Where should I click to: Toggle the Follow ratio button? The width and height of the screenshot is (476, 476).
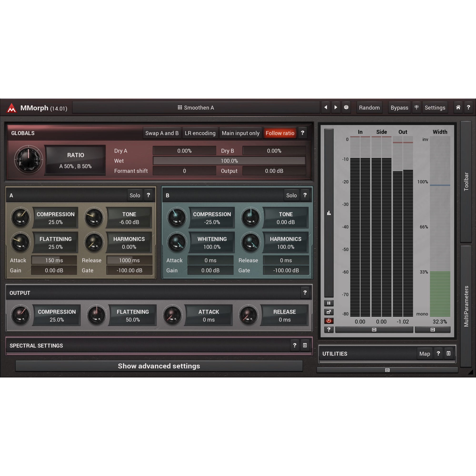click(x=280, y=133)
